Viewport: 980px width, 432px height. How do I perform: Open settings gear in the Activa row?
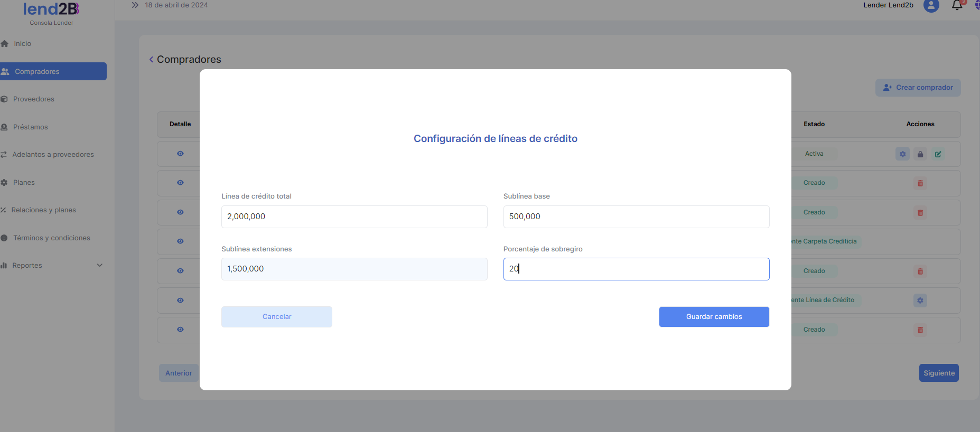[x=902, y=154]
